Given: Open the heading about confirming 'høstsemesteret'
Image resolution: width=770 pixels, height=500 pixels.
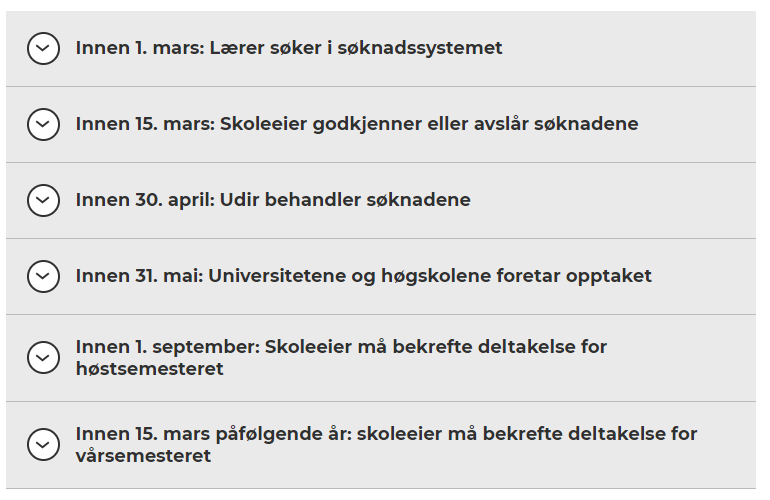Looking at the screenshot, I should click(340, 358).
